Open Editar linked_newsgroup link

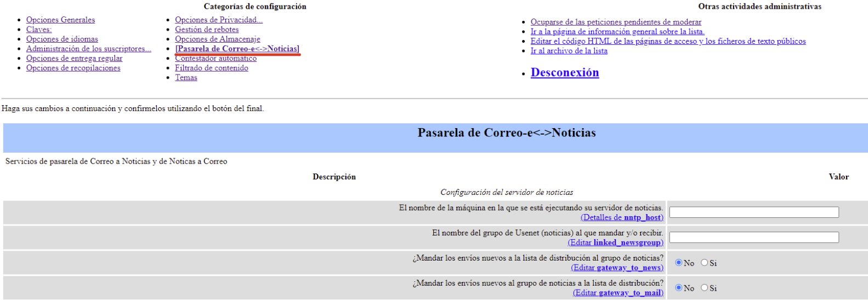pos(615,243)
